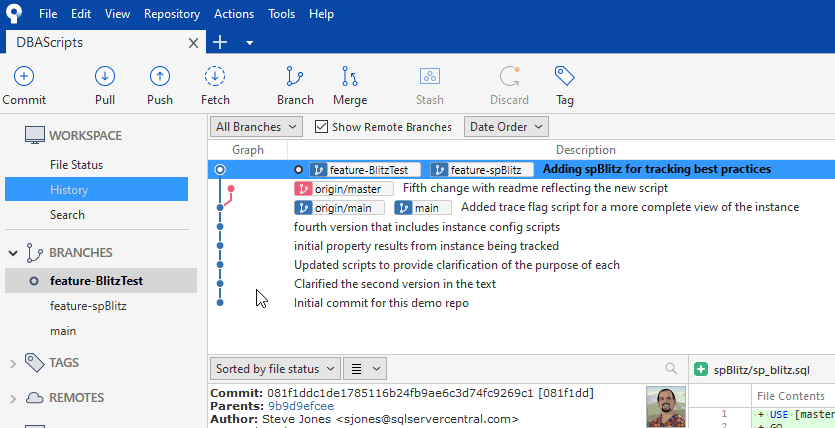Viewport: 835px width, 428px height.
Task: Click the Tags section tag icon
Action: [x=35, y=363]
